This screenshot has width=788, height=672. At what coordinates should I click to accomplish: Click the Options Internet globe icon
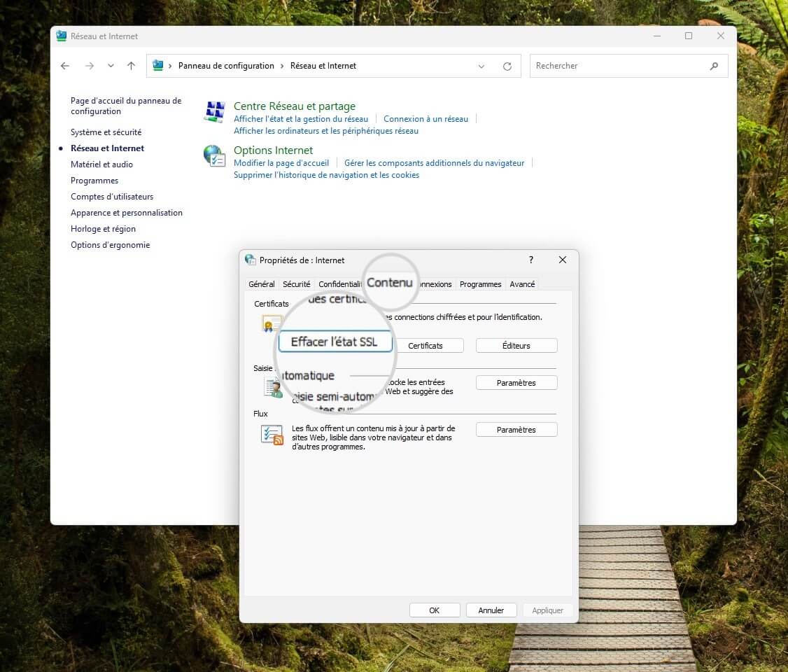215,156
